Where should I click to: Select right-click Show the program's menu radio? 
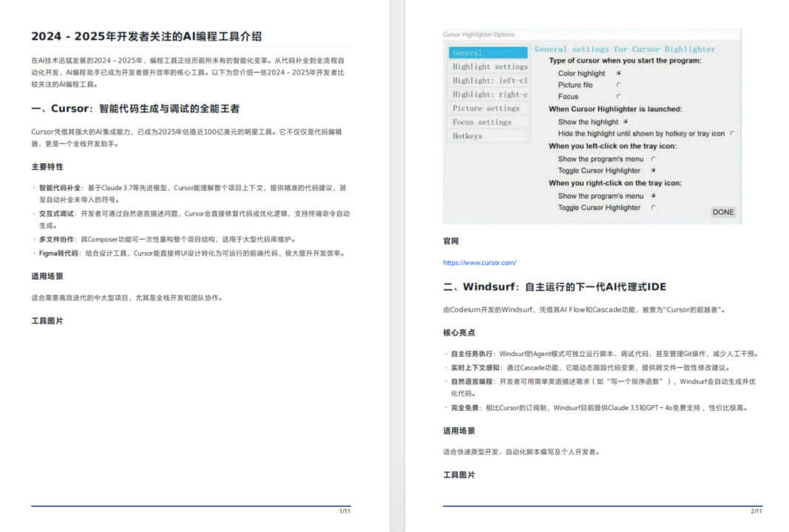pyautogui.click(x=653, y=196)
